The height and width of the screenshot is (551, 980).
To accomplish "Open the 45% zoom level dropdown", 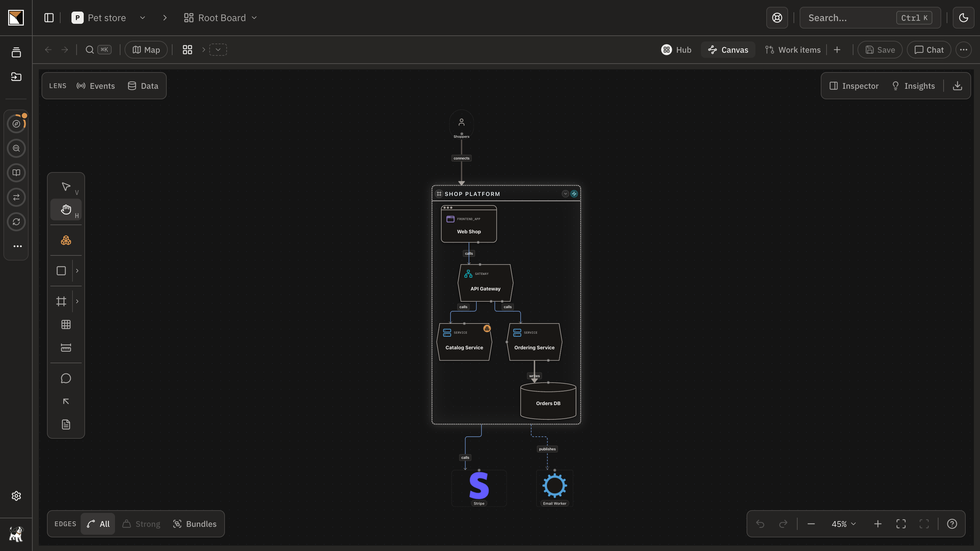I will tap(844, 524).
